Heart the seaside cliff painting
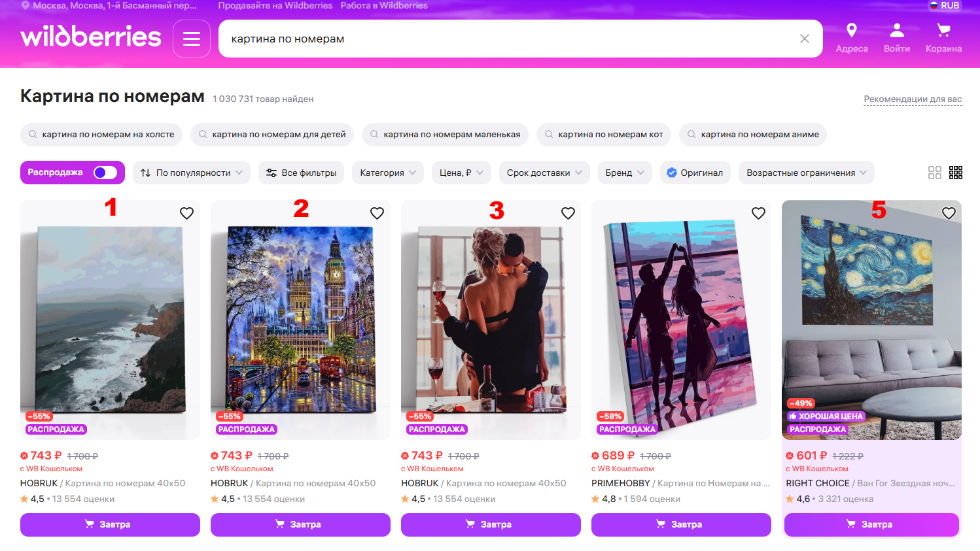Viewport: 980px width, 551px height. click(x=186, y=213)
